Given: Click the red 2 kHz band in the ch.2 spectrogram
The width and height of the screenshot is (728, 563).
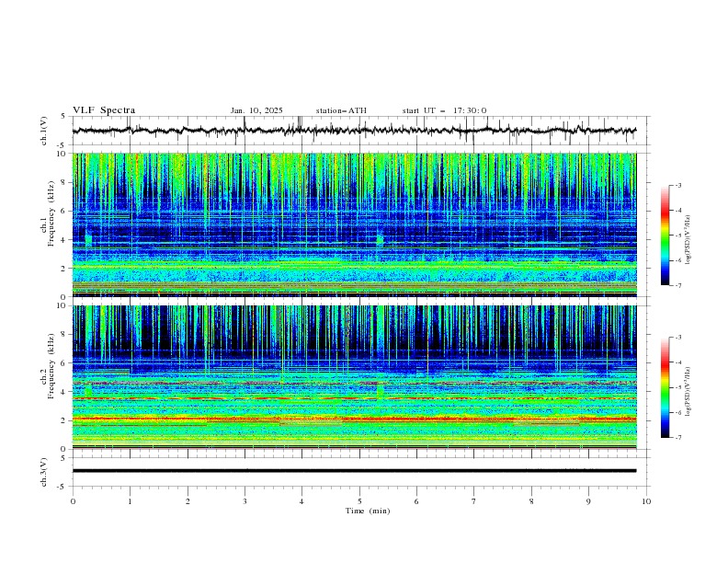Looking at the screenshot, I should 354,419.
